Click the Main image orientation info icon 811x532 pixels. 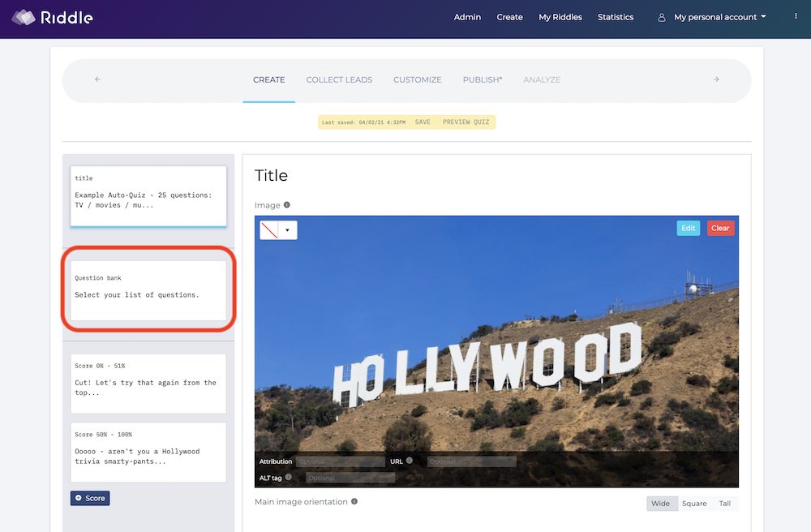click(354, 501)
